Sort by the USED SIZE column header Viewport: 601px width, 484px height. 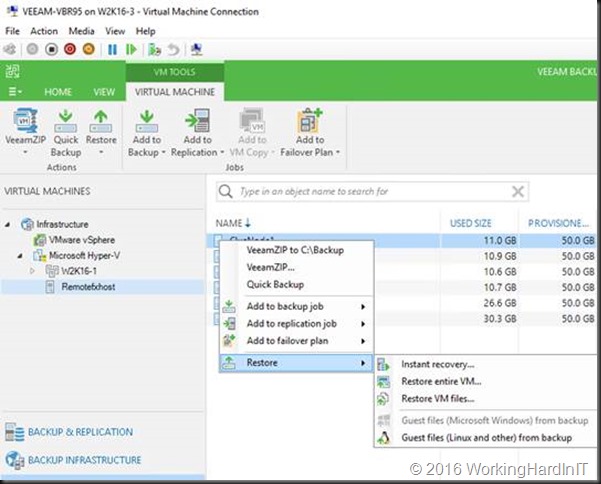click(470, 223)
